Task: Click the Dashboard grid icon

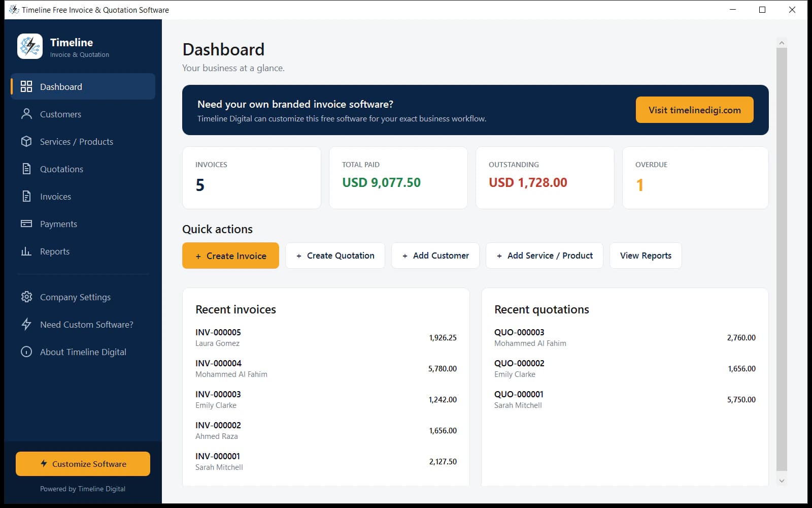Action: (x=26, y=86)
